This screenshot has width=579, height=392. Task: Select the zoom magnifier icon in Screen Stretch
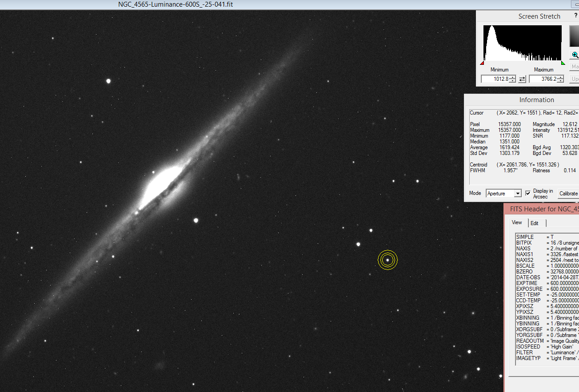pos(574,55)
